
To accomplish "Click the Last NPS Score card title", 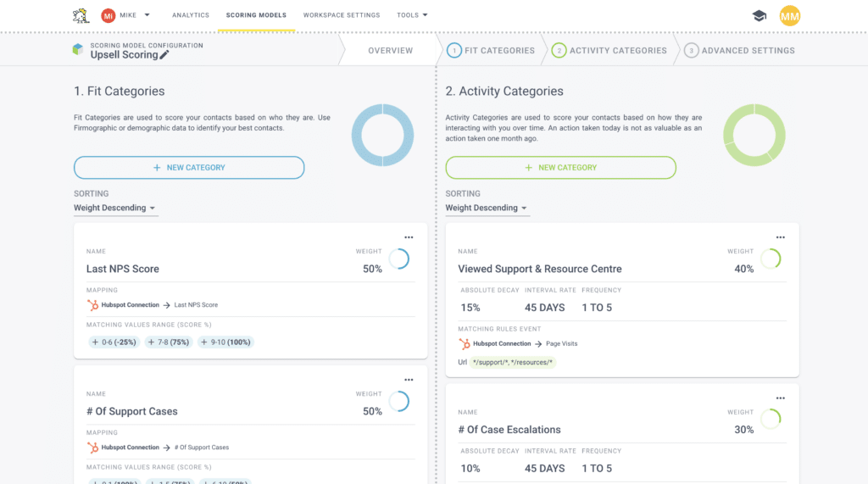I will click(123, 270).
